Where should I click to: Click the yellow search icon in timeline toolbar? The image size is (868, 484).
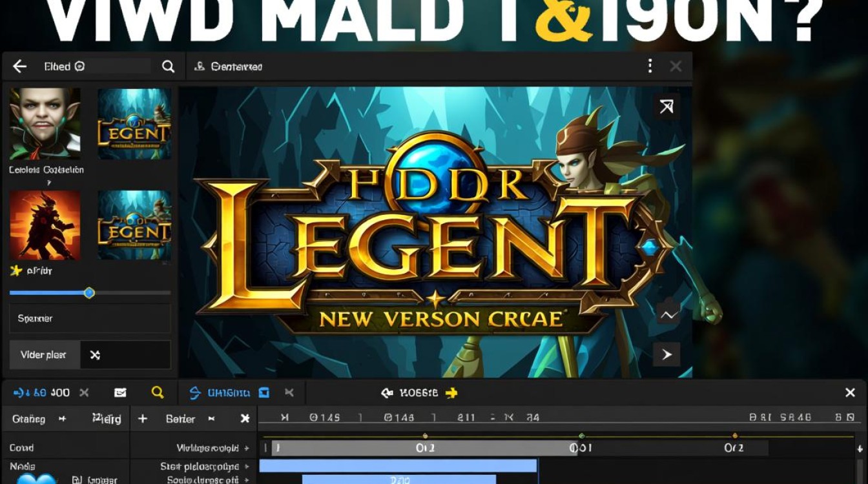157,392
